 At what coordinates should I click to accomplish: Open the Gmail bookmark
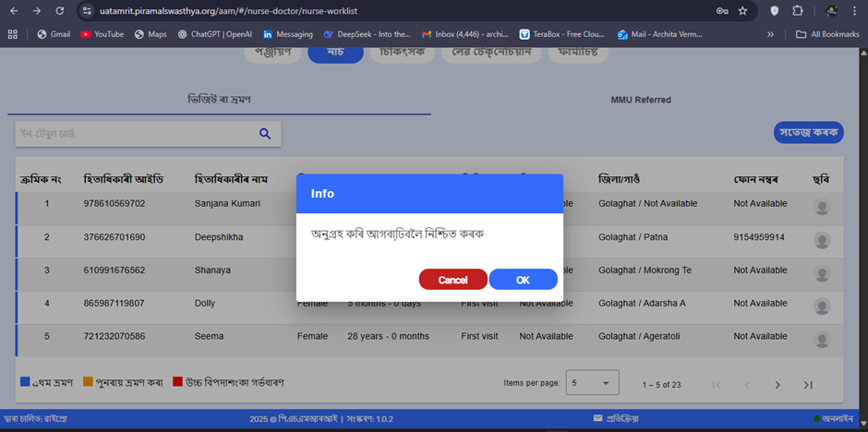click(53, 34)
